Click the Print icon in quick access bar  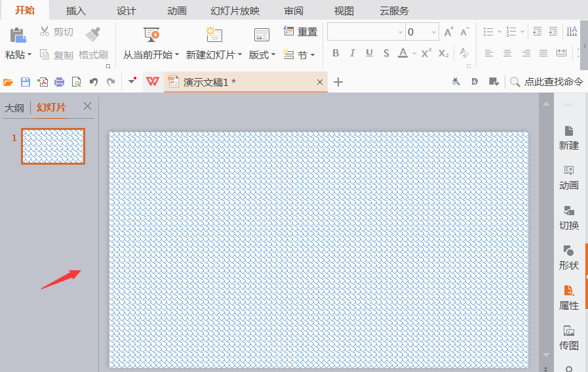(x=59, y=82)
